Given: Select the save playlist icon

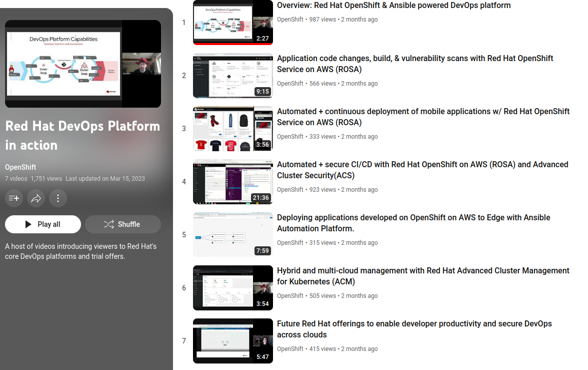Looking at the screenshot, I should [x=13, y=198].
